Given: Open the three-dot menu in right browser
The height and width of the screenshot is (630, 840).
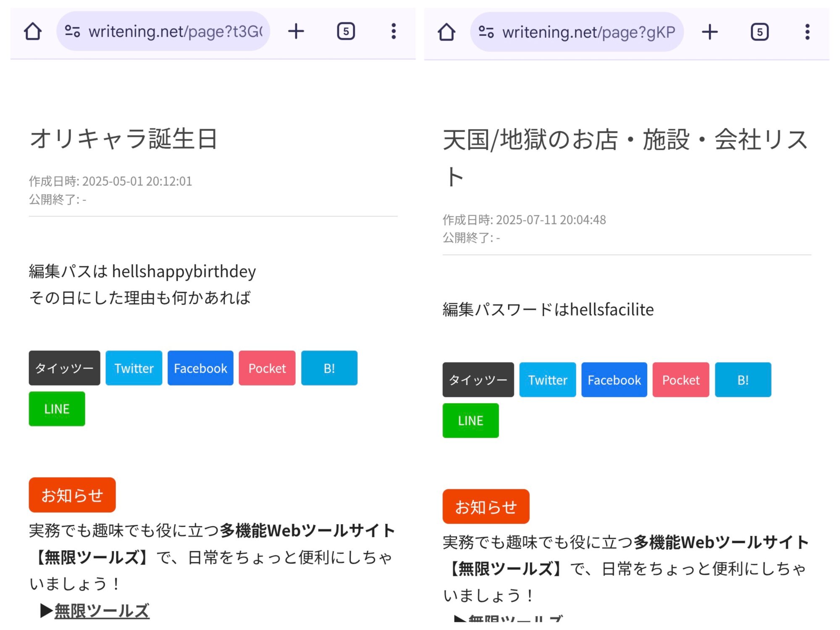Looking at the screenshot, I should [x=807, y=32].
